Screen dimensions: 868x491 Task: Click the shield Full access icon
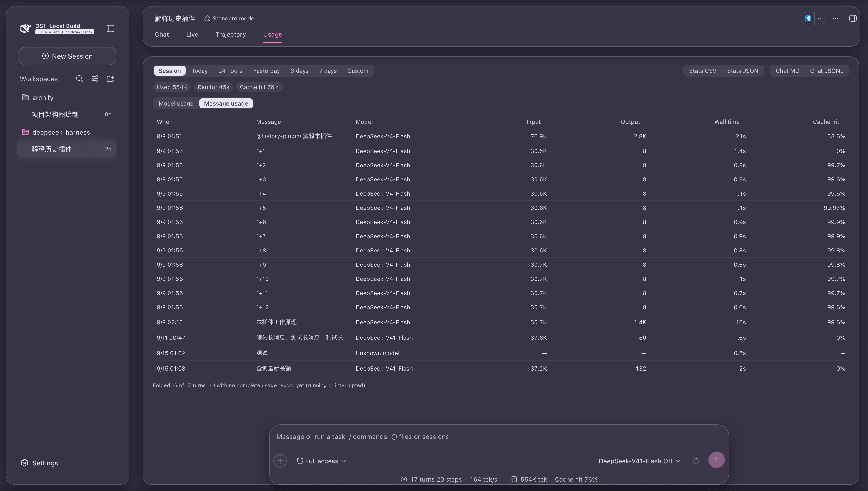[x=300, y=461]
